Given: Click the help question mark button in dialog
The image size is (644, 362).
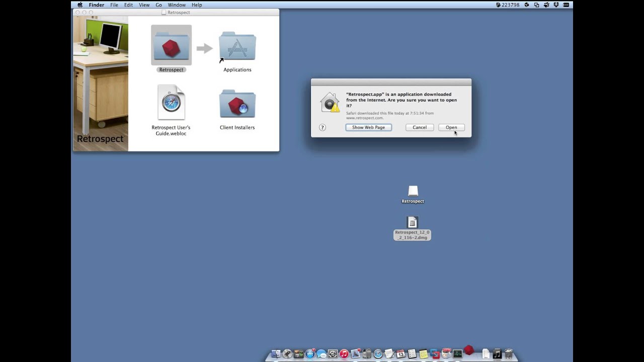Looking at the screenshot, I should coord(323,127).
